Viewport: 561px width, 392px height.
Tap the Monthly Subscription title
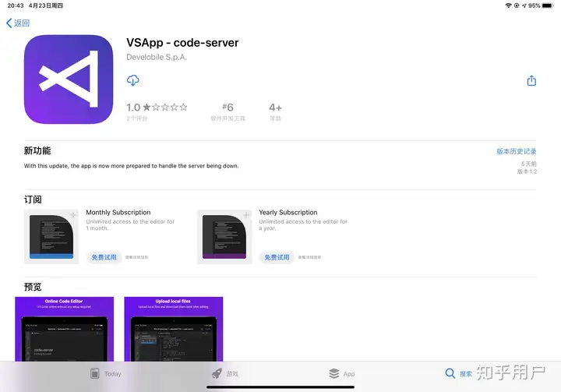coord(118,212)
